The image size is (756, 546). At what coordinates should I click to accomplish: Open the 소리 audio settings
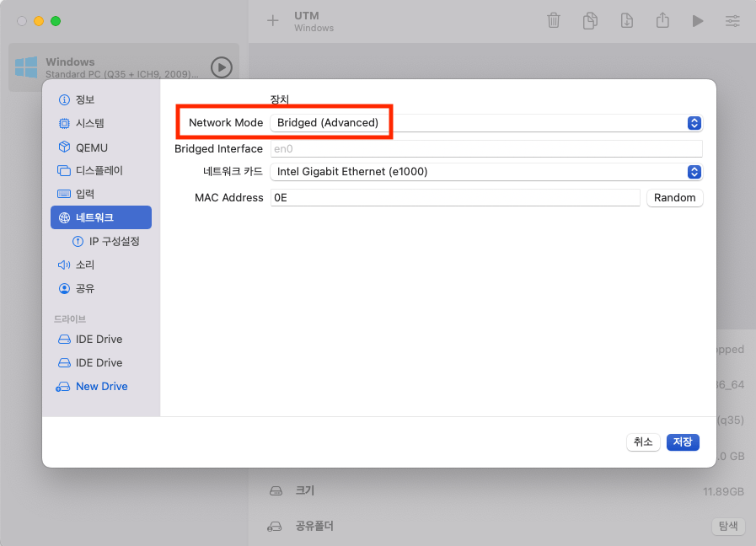click(87, 264)
